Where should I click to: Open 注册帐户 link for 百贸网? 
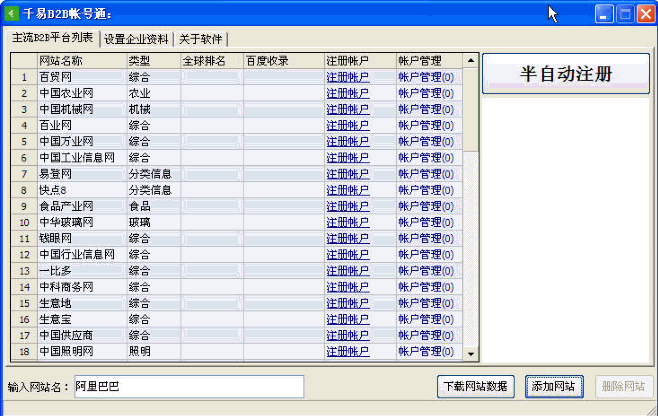tap(348, 77)
